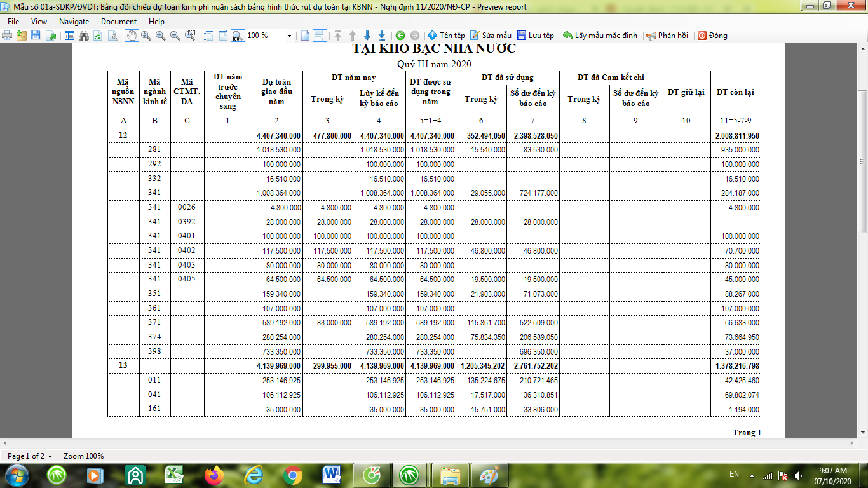Open Google Chrome from the taskbar
This screenshot has height=488, width=868.
pyautogui.click(x=293, y=475)
